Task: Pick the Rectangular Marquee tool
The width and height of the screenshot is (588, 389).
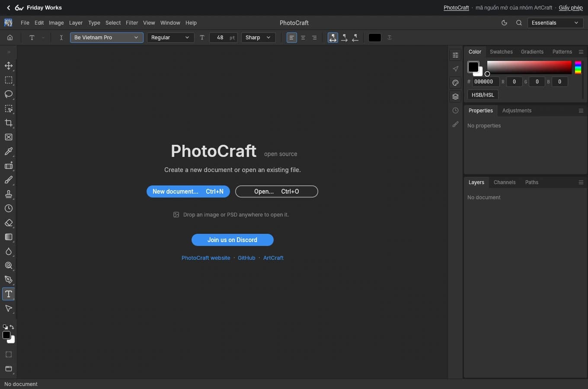Action: [x=9, y=80]
